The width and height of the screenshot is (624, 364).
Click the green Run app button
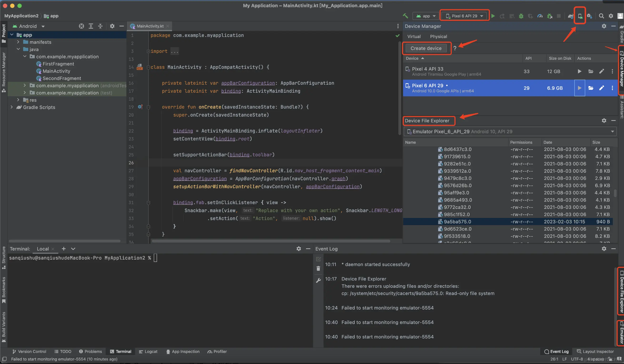[x=493, y=16]
